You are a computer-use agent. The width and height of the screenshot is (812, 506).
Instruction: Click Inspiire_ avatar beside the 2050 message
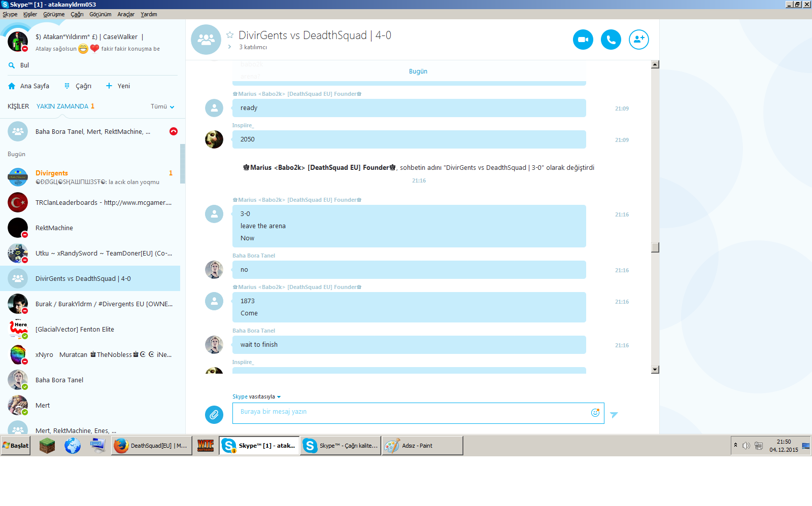pyautogui.click(x=214, y=139)
